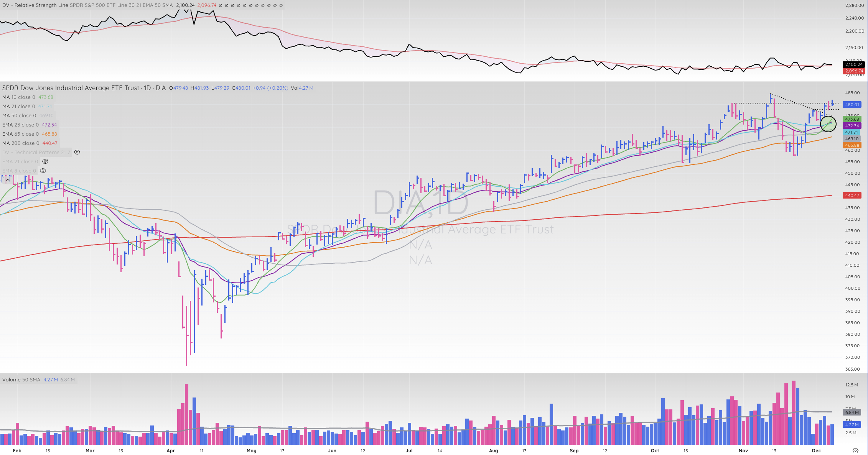Unhide the EMA 21 close indicator

tap(45, 161)
